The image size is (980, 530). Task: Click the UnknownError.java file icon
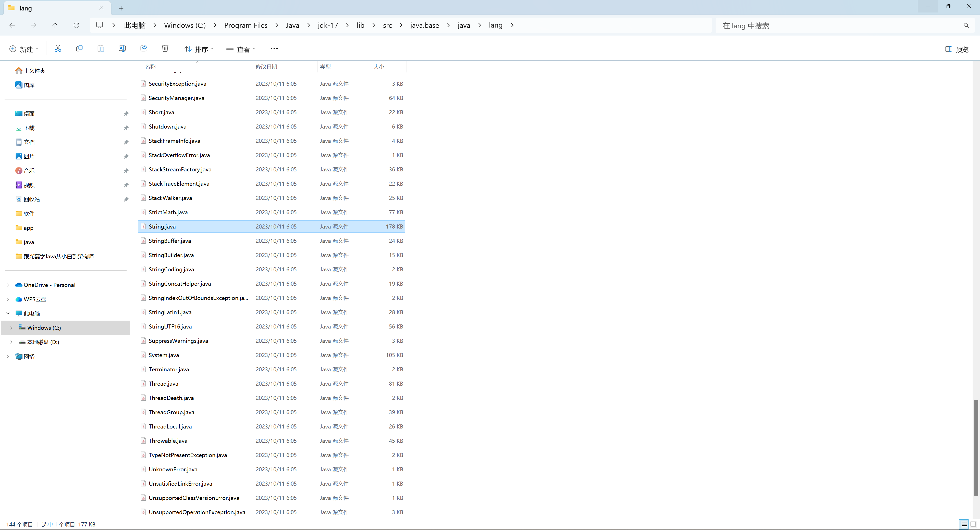[143, 469]
